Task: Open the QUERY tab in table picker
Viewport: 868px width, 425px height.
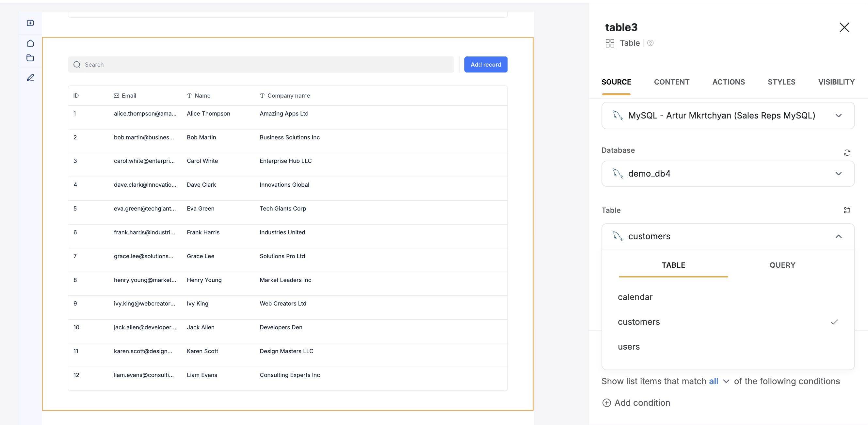Action: point(782,265)
